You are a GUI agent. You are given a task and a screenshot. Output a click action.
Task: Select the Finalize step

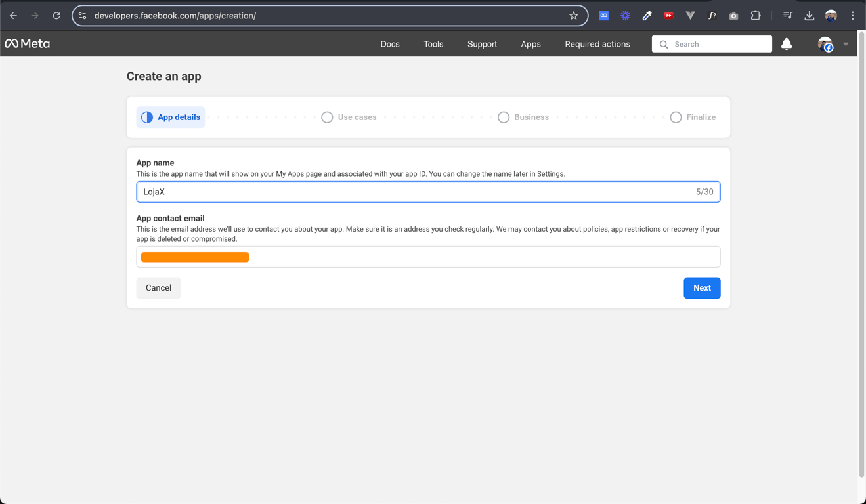tap(693, 117)
